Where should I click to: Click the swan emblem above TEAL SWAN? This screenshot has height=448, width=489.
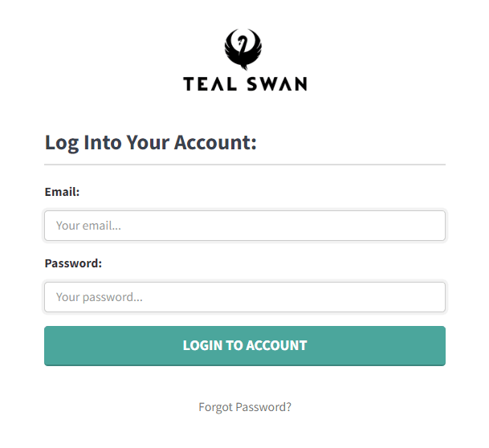243,49
